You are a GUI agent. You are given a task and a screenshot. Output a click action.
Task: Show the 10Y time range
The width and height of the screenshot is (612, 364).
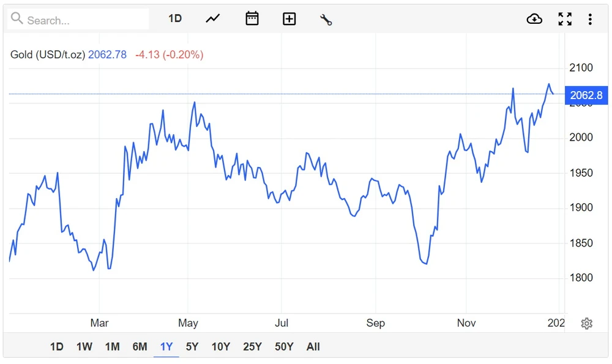(221, 347)
